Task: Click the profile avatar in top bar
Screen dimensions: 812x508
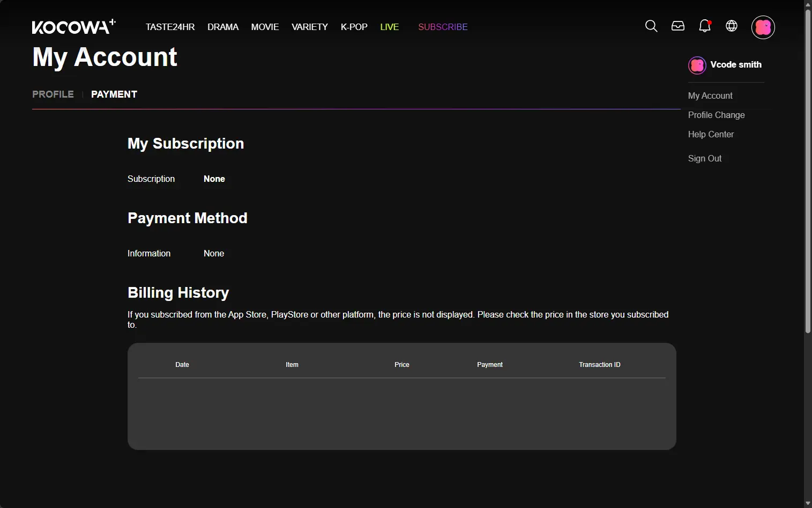Action: pos(763,27)
